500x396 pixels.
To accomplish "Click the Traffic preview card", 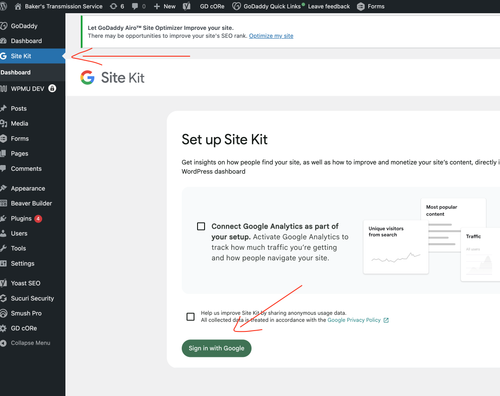I will point(480,255).
